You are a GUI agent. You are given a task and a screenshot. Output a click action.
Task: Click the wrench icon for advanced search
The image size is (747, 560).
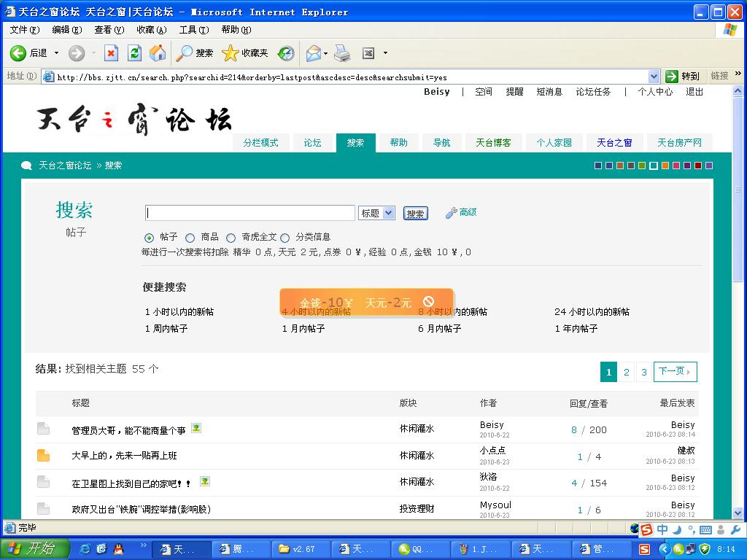click(x=451, y=213)
